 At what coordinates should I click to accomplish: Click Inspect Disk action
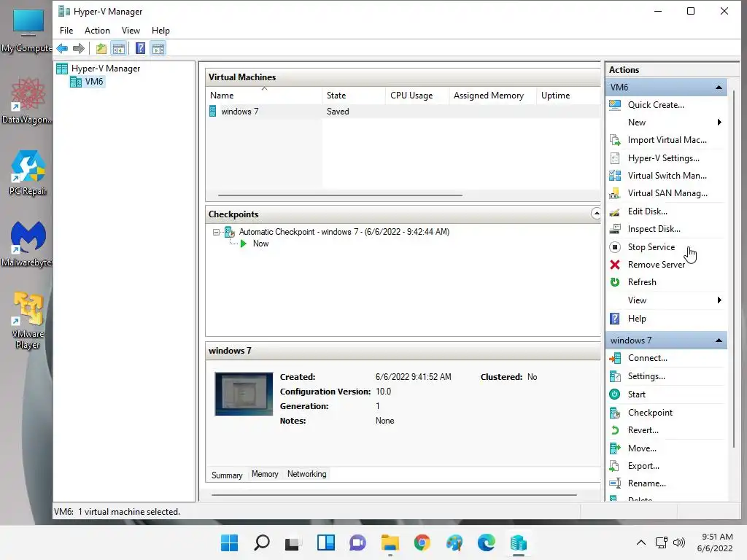[x=654, y=229]
